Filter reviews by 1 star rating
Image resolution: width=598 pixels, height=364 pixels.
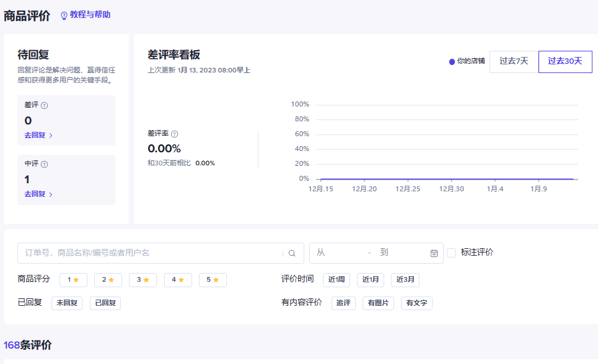point(73,280)
